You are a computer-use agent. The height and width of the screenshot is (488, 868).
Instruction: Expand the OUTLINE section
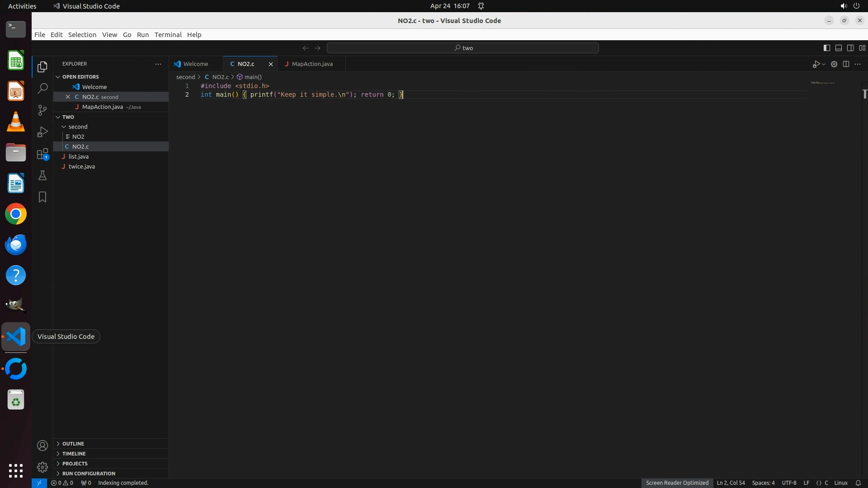point(73,444)
